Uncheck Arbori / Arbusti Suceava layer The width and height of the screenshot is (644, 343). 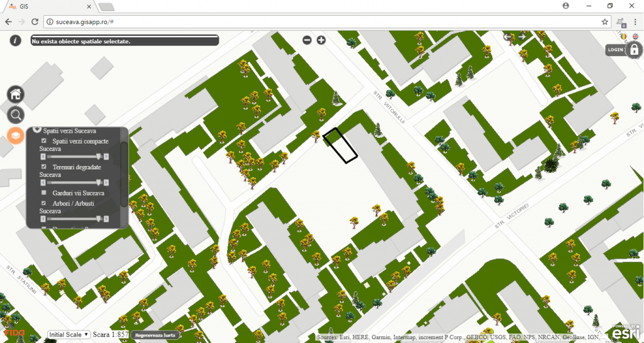click(x=44, y=203)
